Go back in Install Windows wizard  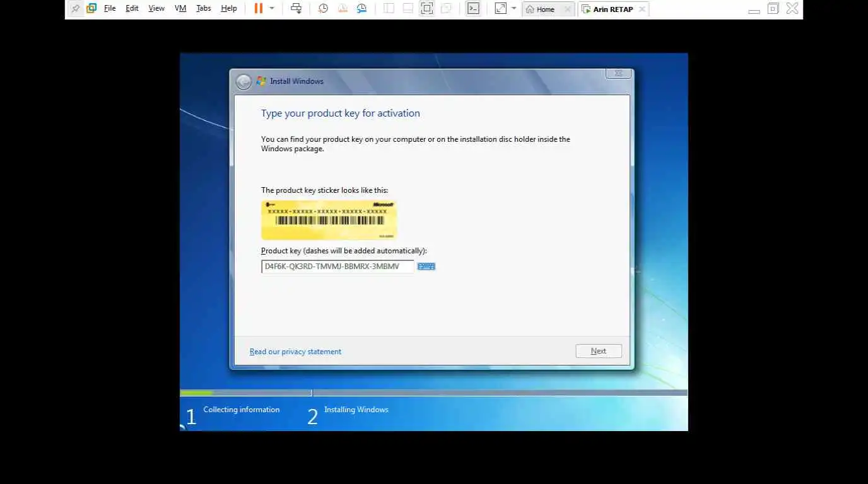pyautogui.click(x=243, y=81)
